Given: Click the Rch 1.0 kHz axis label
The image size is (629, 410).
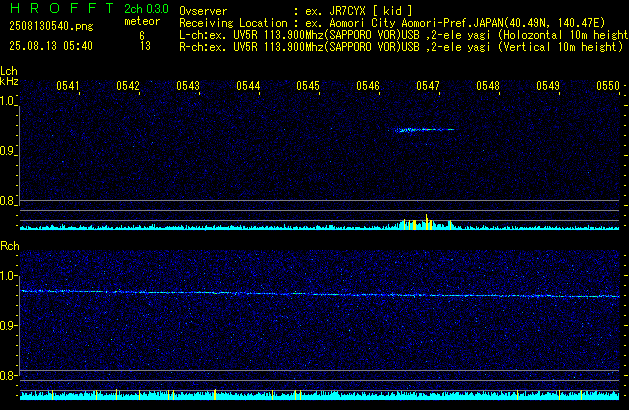Looking at the screenshot, I should [x=7, y=276].
